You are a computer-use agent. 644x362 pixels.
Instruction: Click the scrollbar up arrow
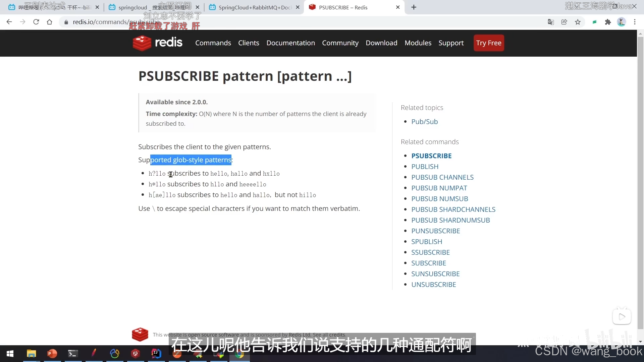click(640, 34)
